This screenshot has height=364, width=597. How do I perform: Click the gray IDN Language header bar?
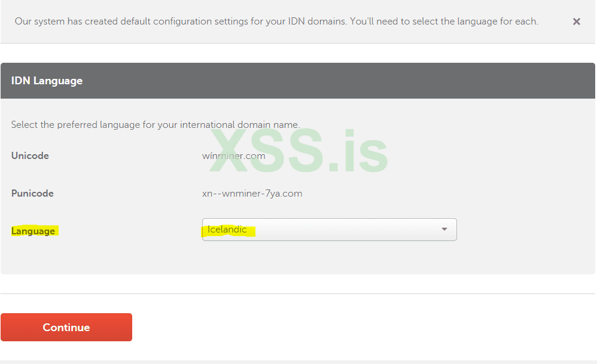click(x=298, y=81)
